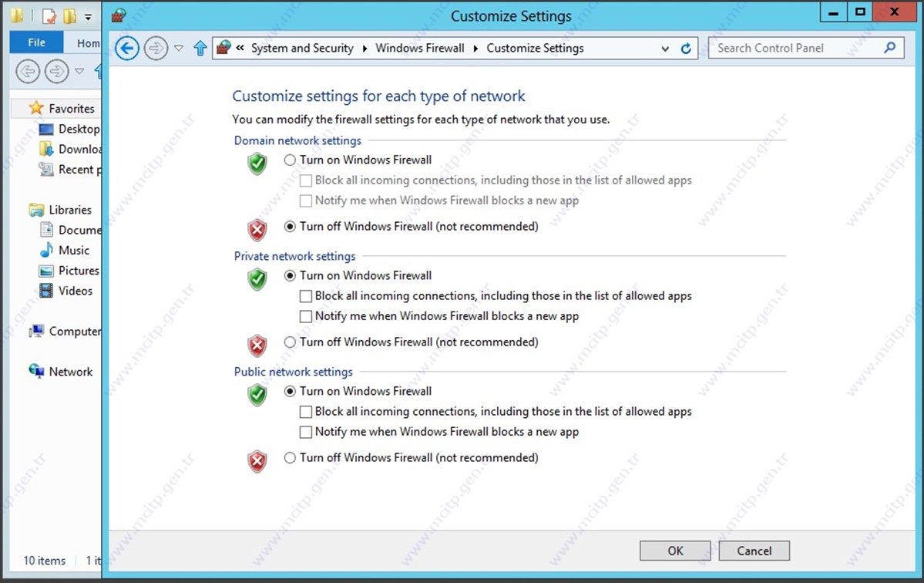Screen dimensions: 924x583
Task: Open Home tab in Explorer window
Action: (89, 43)
